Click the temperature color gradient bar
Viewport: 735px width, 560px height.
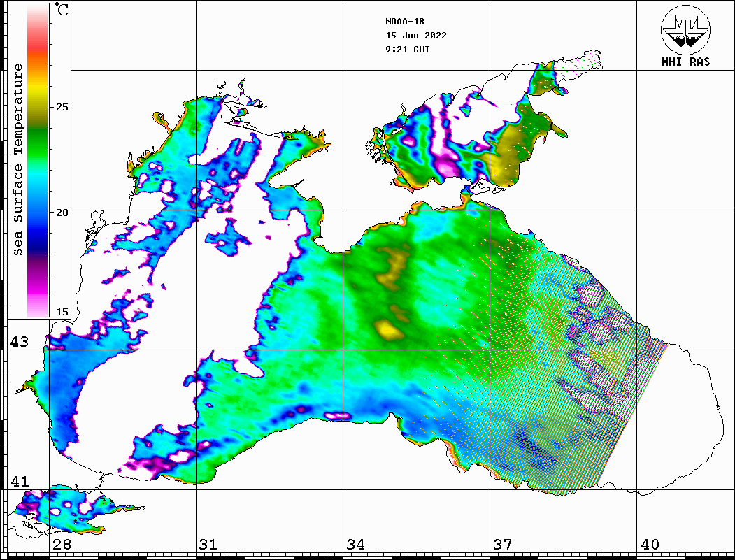(x=38, y=161)
